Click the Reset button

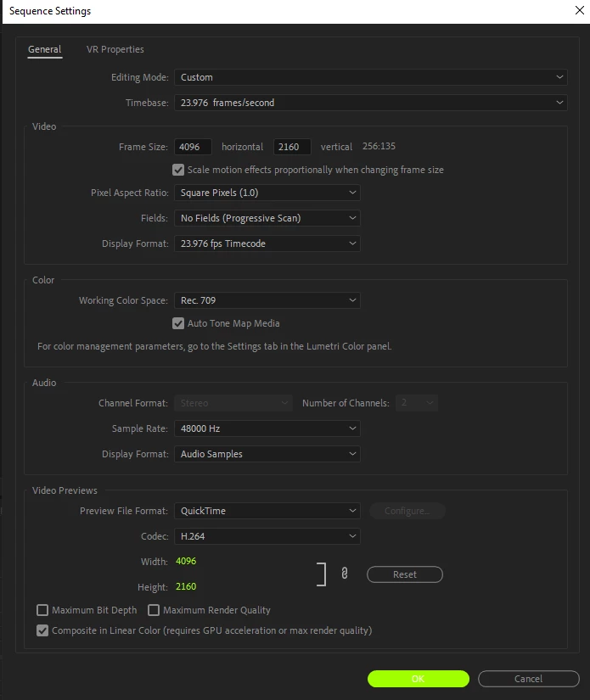(x=405, y=574)
